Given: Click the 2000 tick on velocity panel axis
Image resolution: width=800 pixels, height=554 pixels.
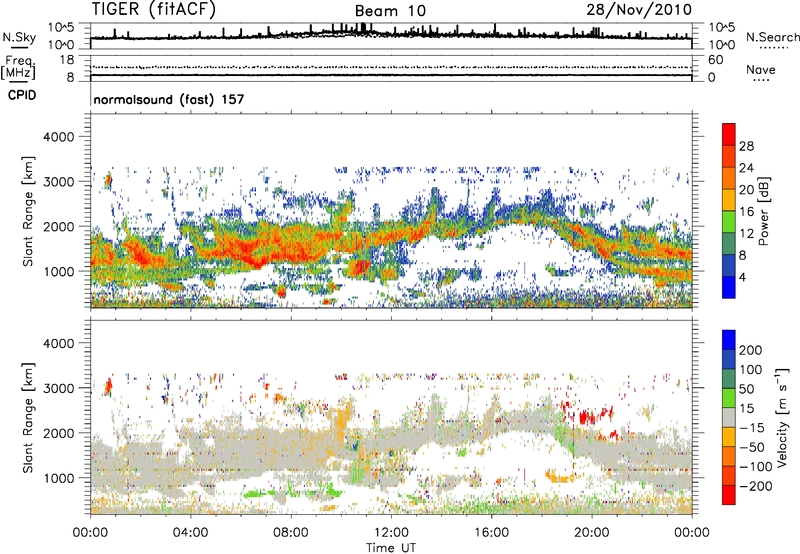Looking at the screenshot, I should [58, 433].
